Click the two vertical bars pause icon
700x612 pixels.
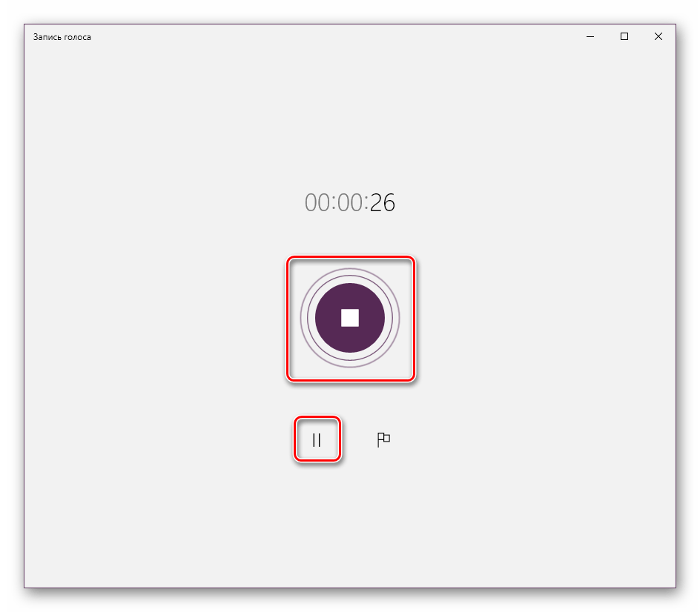point(317,440)
